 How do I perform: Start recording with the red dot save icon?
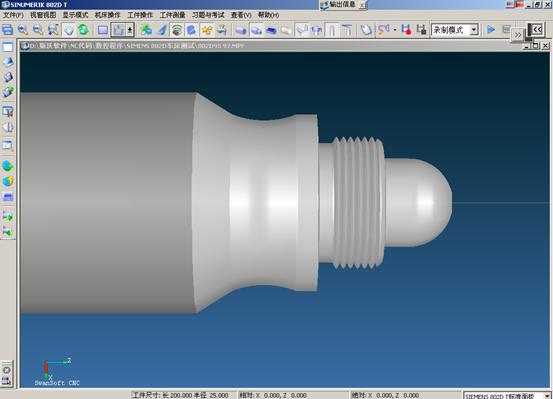(x=406, y=30)
